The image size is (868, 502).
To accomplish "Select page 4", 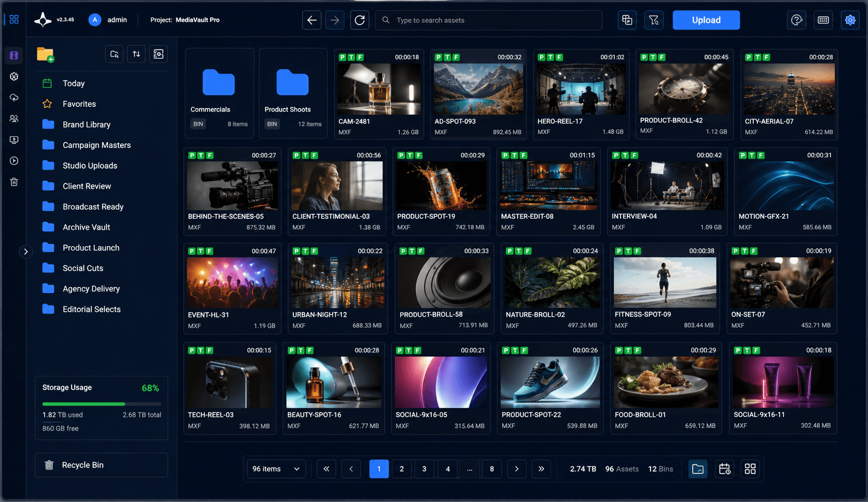I will (x=448, y=469).
